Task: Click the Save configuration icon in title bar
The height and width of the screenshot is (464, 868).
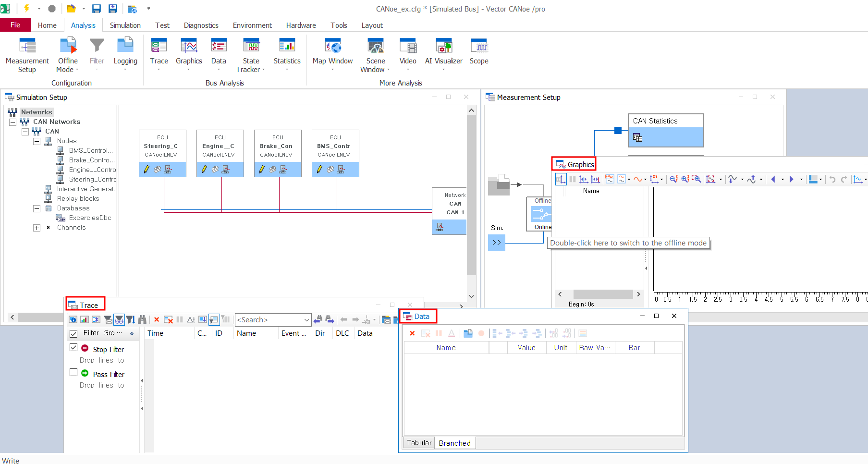Action: pyautogui.click(x=96, y=9)
